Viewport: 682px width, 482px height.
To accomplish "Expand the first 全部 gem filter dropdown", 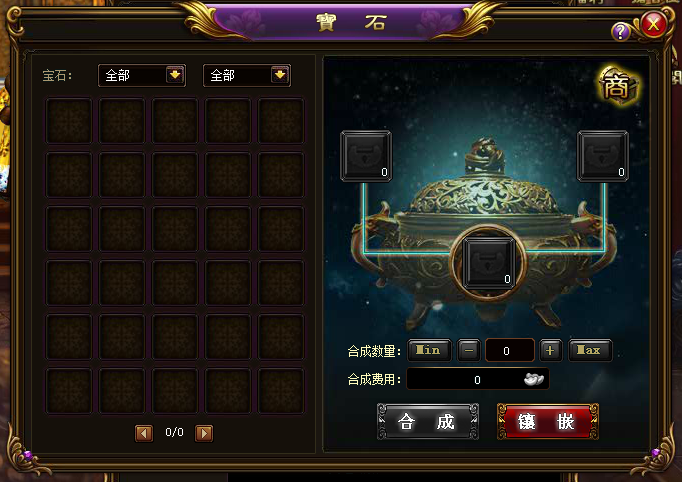I will 175,75.
